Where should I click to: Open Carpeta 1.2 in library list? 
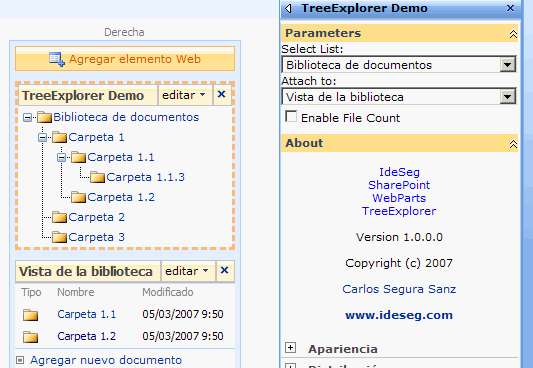87,336
